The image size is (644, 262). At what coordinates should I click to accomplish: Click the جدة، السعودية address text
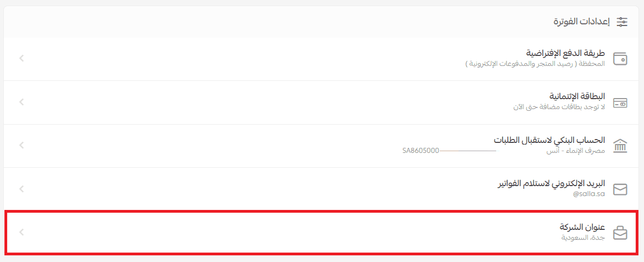(x=582, y=238)
